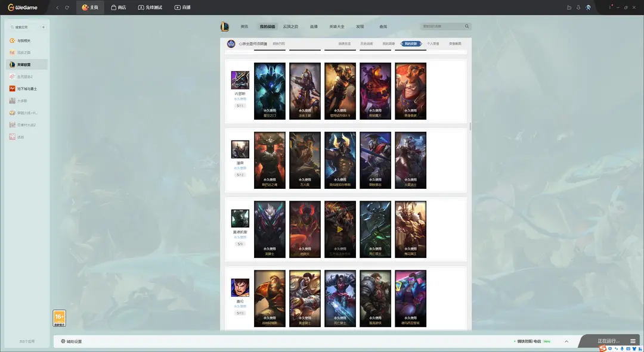
Task: Play the skin video with the yellow arrow
Action: coord(340,229)
